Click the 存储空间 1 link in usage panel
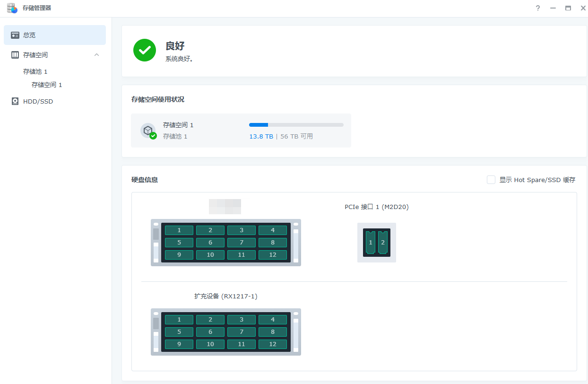This screenshot has height=384, width=588. [178, 125]
